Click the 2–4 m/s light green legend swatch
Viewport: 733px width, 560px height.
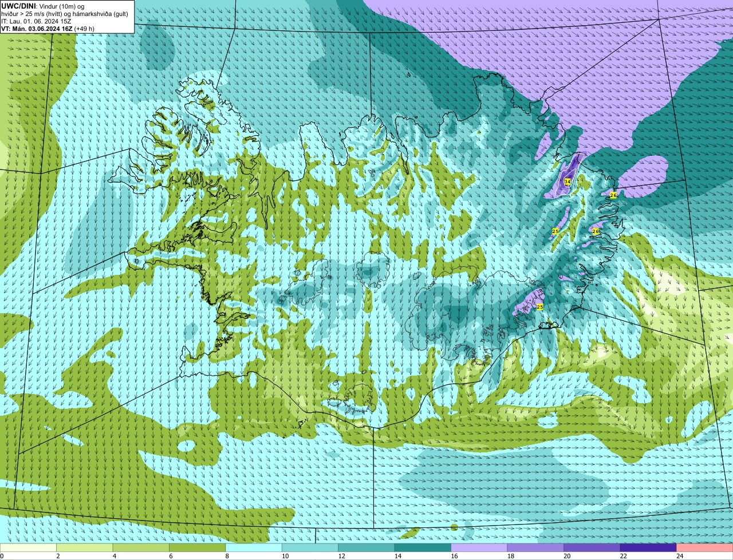pos(85,547)
